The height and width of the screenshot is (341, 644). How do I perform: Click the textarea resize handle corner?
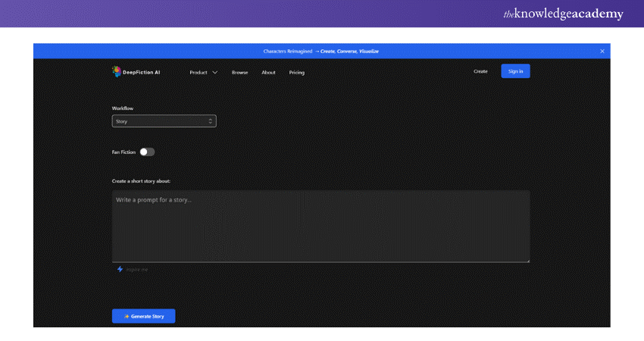(x=527, y=260)
